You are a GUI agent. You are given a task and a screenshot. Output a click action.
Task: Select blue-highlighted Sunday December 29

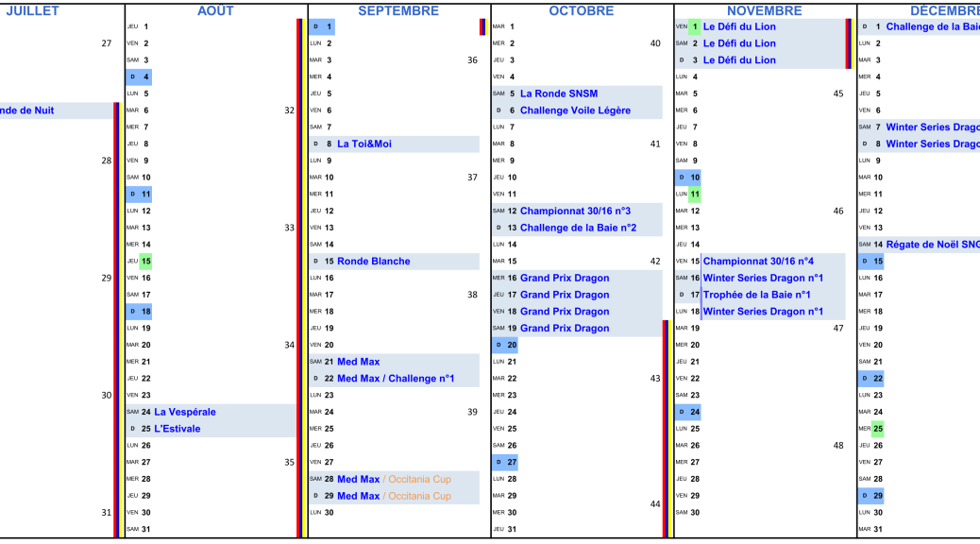871,496
